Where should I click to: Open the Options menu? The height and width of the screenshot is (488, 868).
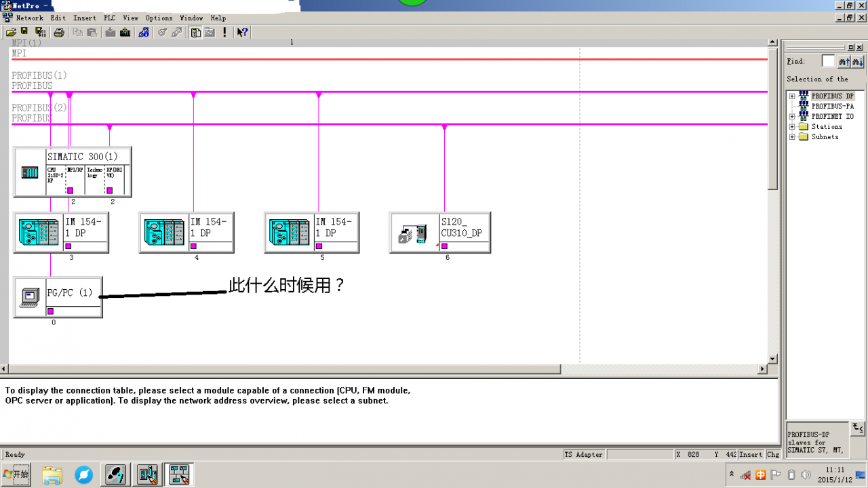point(159,18)
